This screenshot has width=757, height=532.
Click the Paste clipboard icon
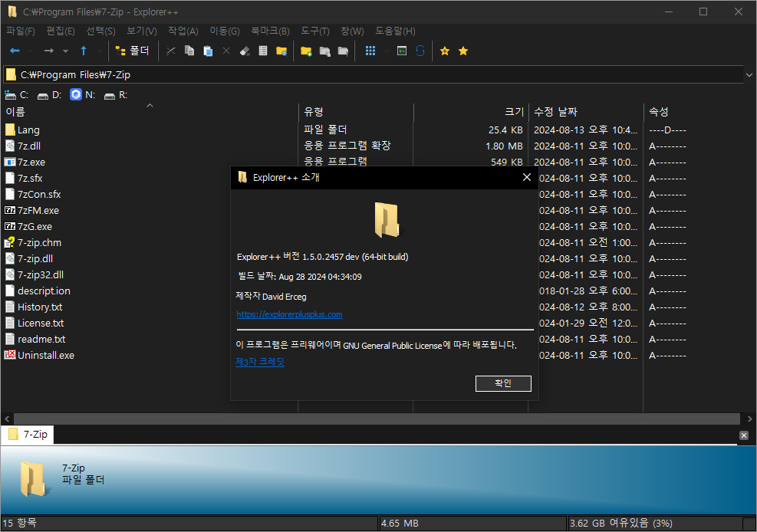coord(208,51)
